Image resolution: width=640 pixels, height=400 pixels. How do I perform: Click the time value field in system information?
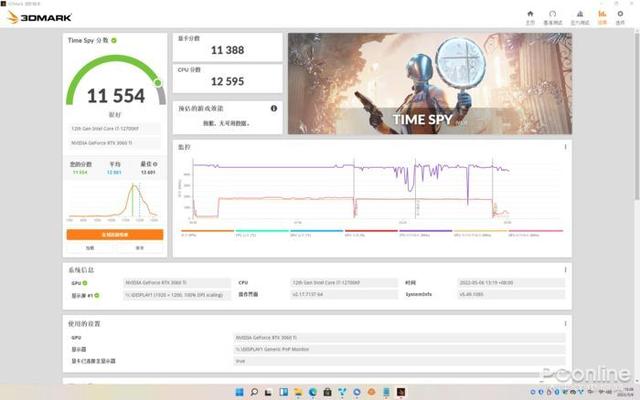pos(511,282)
